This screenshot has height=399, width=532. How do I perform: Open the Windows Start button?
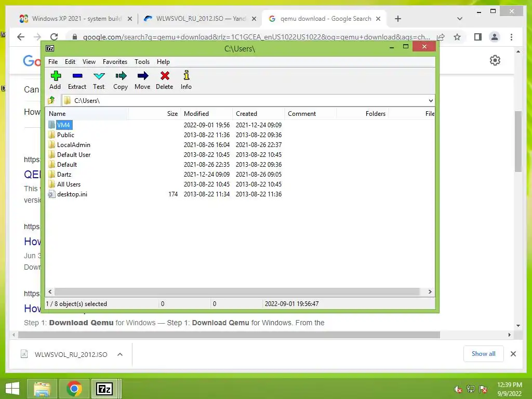pos(12,389)
